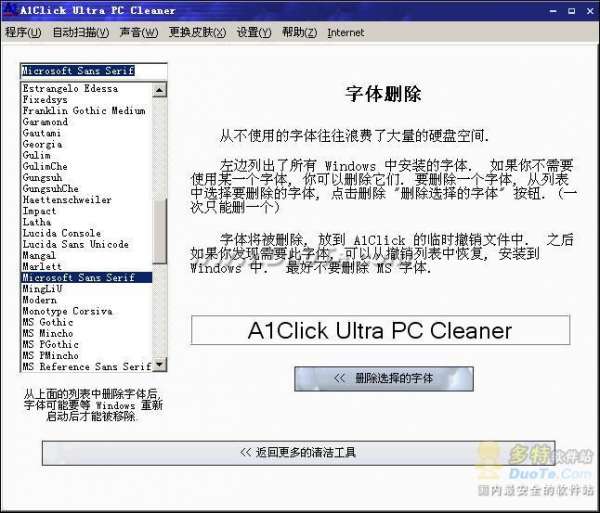
Task: Select MS PGothic in the font list
Action: pyautogui.click(x=86, y=344)
